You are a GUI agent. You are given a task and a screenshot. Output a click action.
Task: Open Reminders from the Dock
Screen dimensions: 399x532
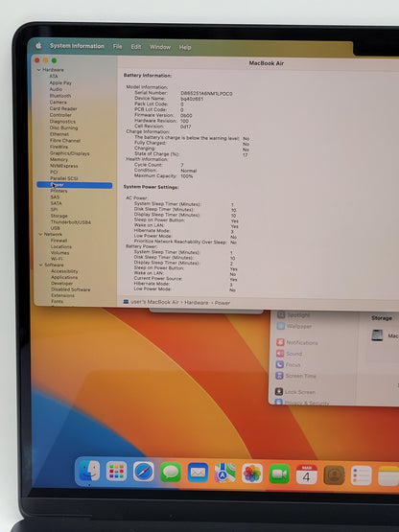pyautogui.click(x=361, y=475)
